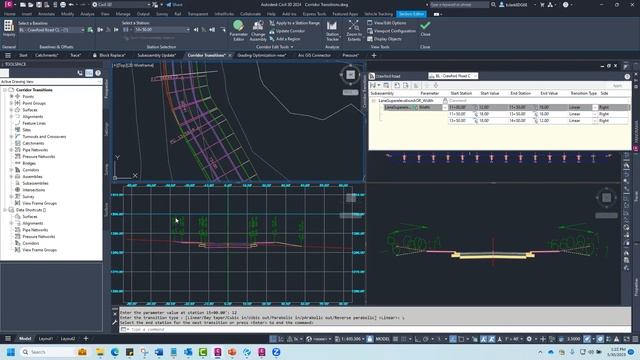This screenshot has height=360, width=640.
Task: Click Add a Region button
Action: click(x=285, y=39)
